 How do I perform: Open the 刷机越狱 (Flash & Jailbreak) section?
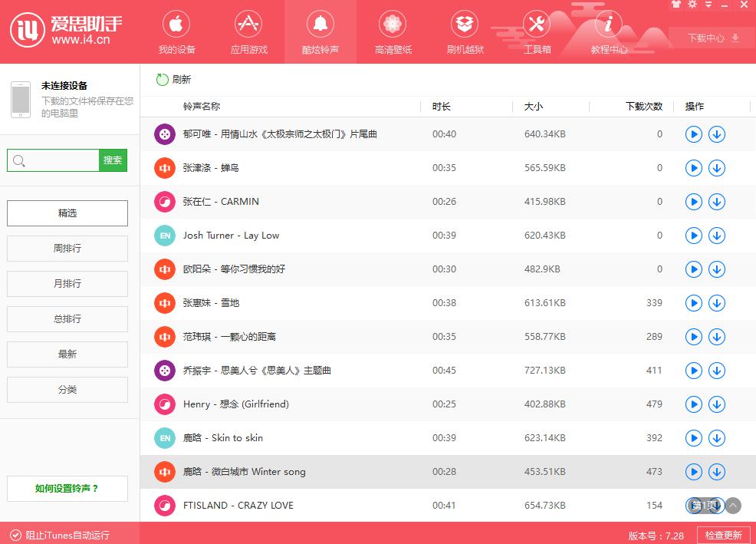click(464, 31)
